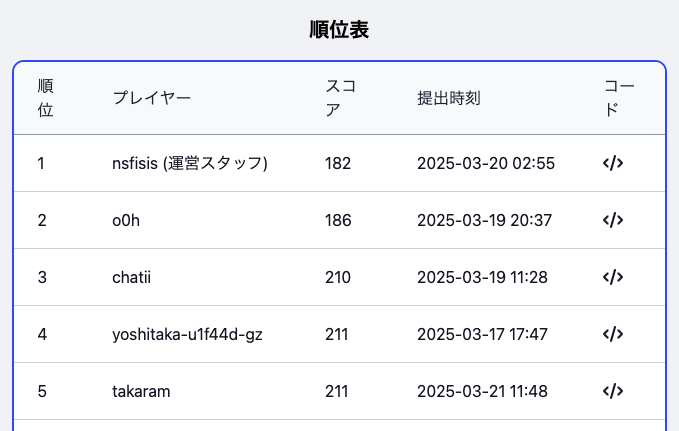The image size is (679, 431).
Task: Open yoshitaka-u1f44d-gz code icon
Action: [x=613, y=334]
